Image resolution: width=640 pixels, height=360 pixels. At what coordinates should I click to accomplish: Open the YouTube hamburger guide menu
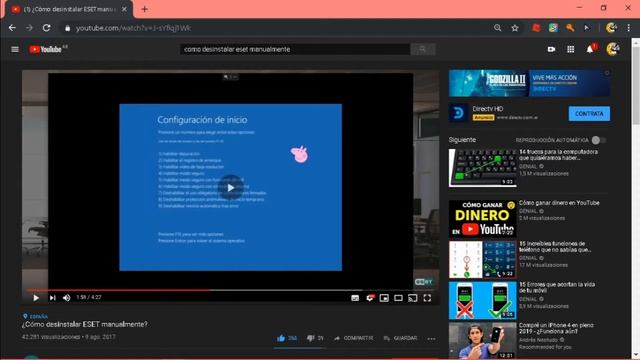pyautogui.click(x=15, y=49)
